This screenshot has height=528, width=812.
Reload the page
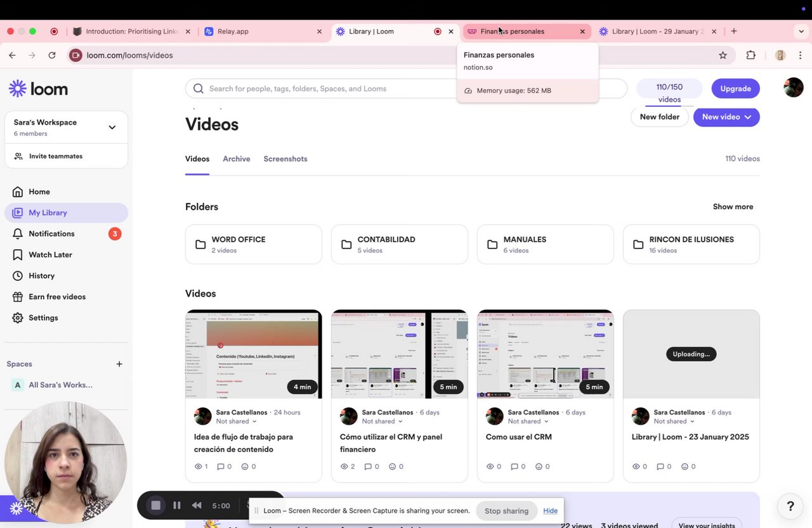[x=52, y=55]
